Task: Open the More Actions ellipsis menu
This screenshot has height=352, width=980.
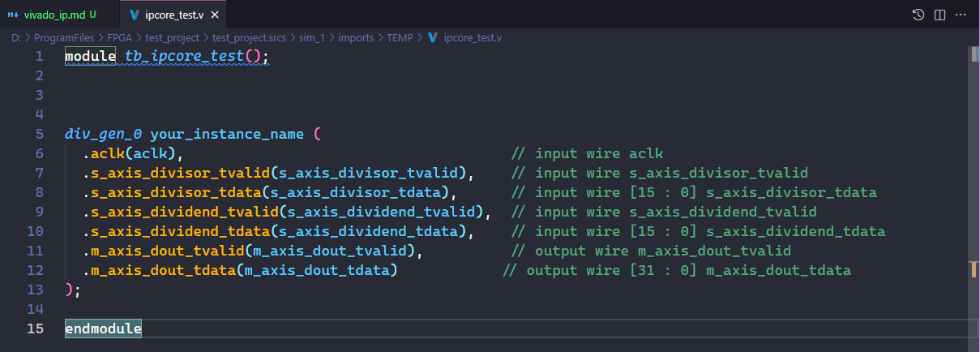Action: 961,15
